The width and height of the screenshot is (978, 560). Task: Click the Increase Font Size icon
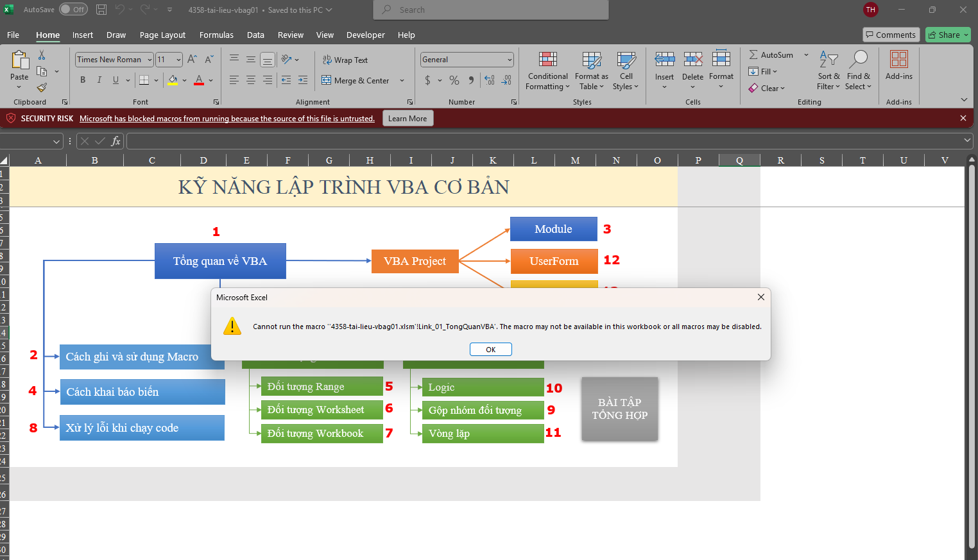tap(192, 60)
